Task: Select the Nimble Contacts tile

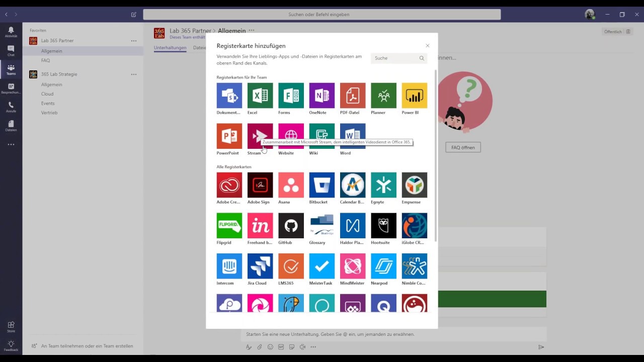Action: (415, 266)
